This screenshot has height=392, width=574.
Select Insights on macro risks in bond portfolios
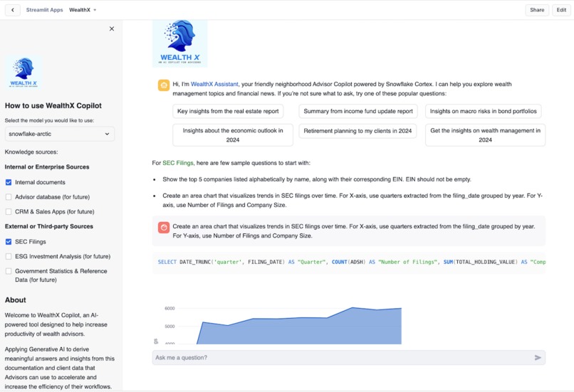pos(484,111)
